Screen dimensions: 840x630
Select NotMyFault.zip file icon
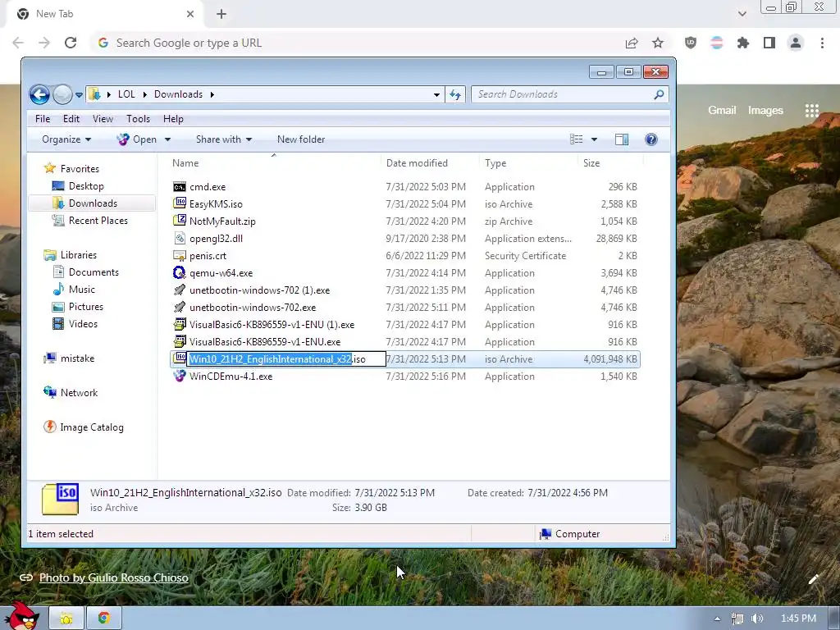click(180, 221)
